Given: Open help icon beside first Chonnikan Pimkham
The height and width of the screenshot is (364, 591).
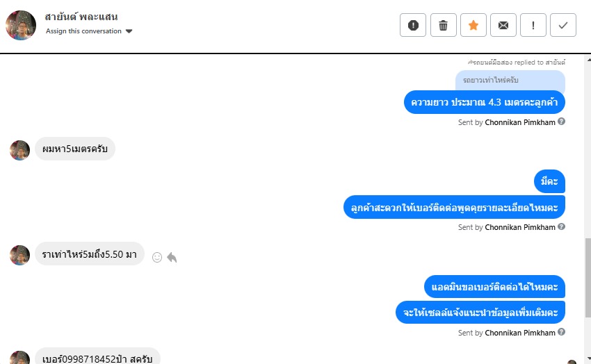Looking at the screenshot, I should (561, 121).
